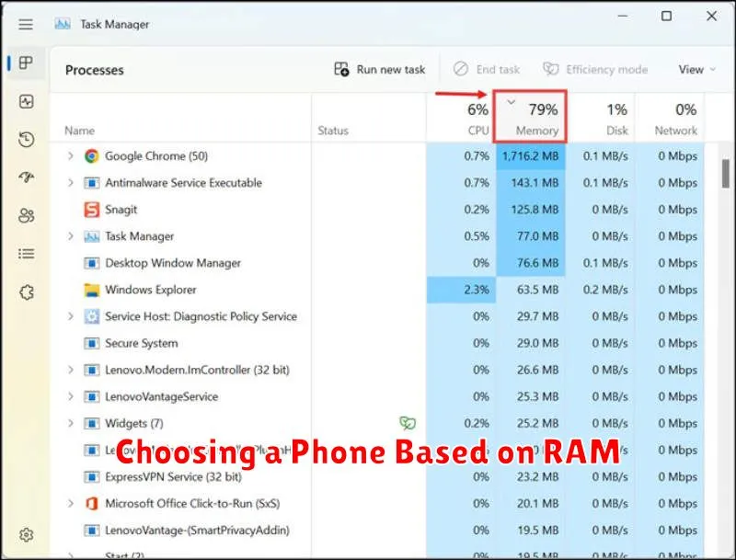The image size is (736, 560).
Task: Click the Microsoft Office Click-to-Run icon
Action: click(91, 504)
